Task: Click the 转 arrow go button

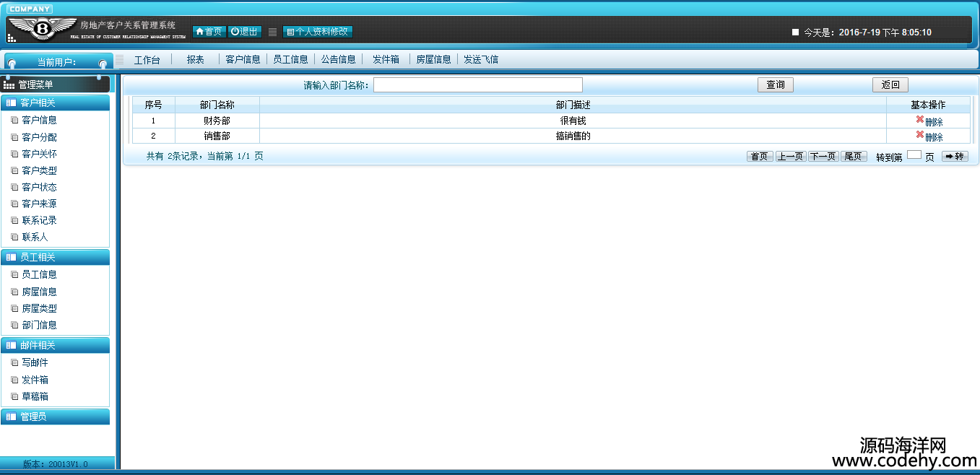Action: click(954, 157)
